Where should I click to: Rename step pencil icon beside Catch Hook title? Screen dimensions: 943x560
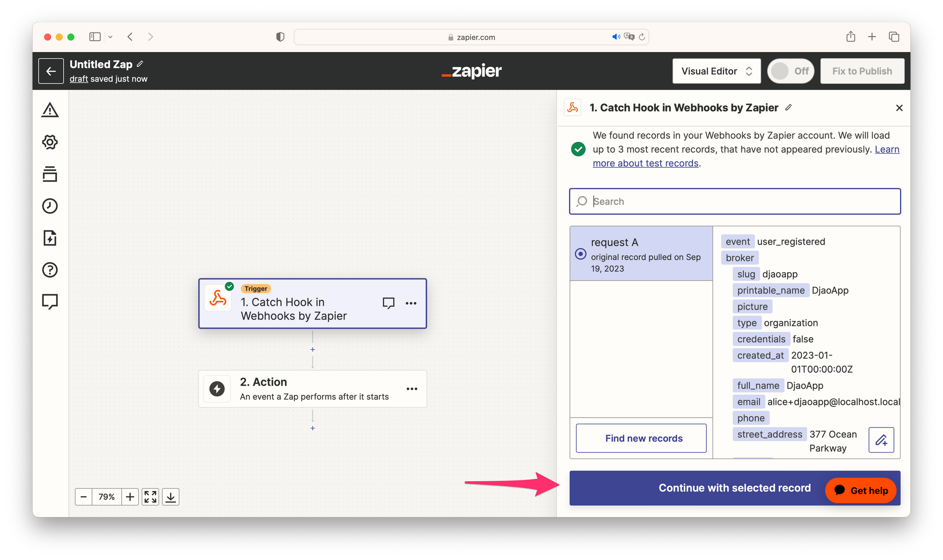click(788, 107)
